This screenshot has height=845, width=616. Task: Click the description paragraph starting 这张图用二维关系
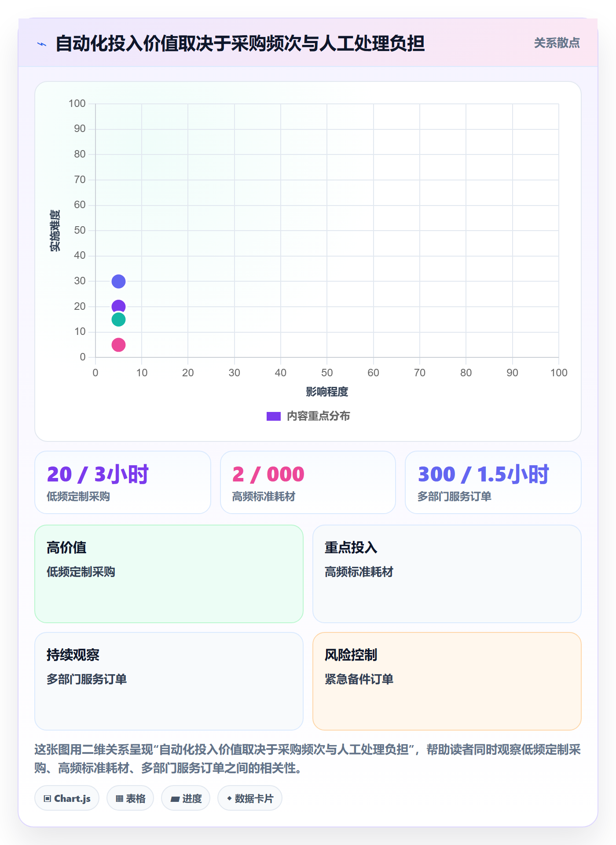pyautogui.click(x=308, y=759)
